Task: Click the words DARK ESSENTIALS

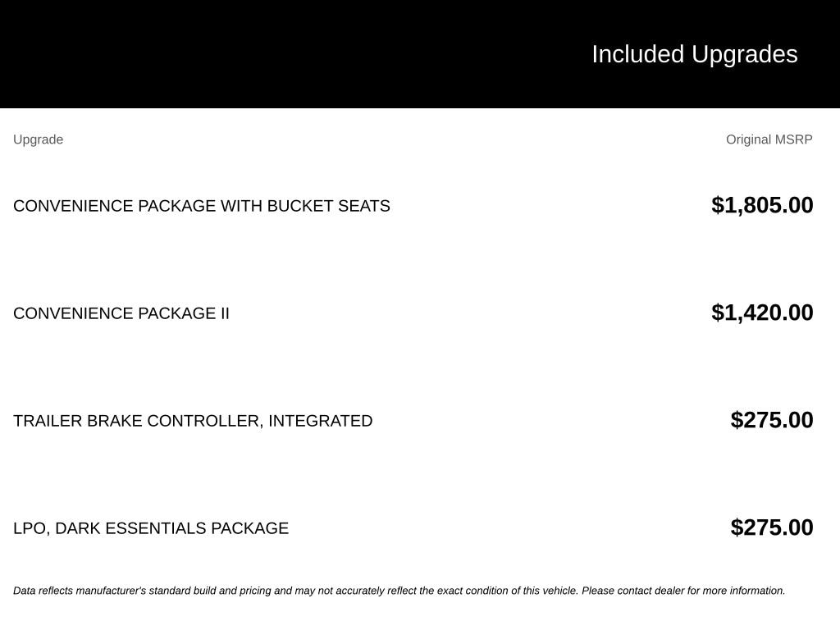Action: (x=130, y=528)
